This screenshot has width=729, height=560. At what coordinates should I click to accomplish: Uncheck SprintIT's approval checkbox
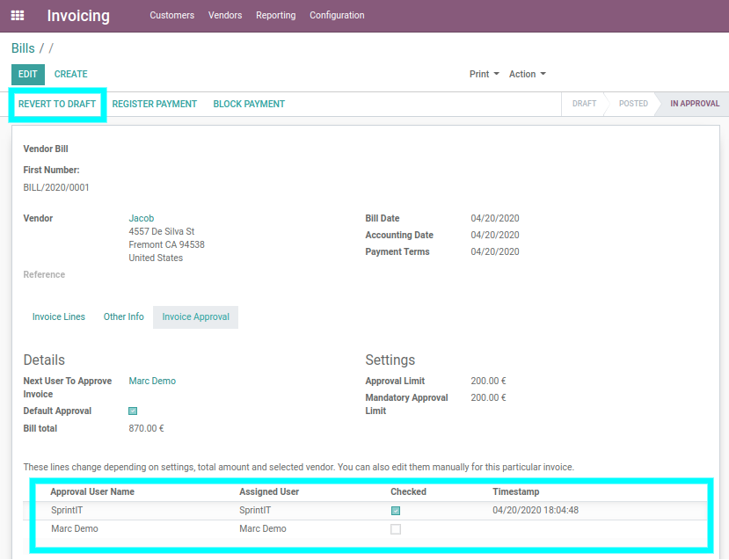coord(395,510)
